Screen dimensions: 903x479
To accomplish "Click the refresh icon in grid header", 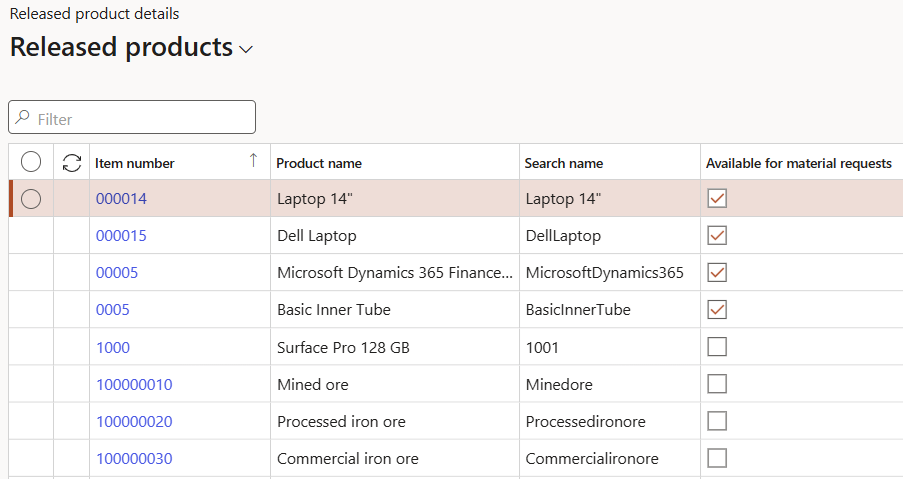I will (x=72, y=163).
